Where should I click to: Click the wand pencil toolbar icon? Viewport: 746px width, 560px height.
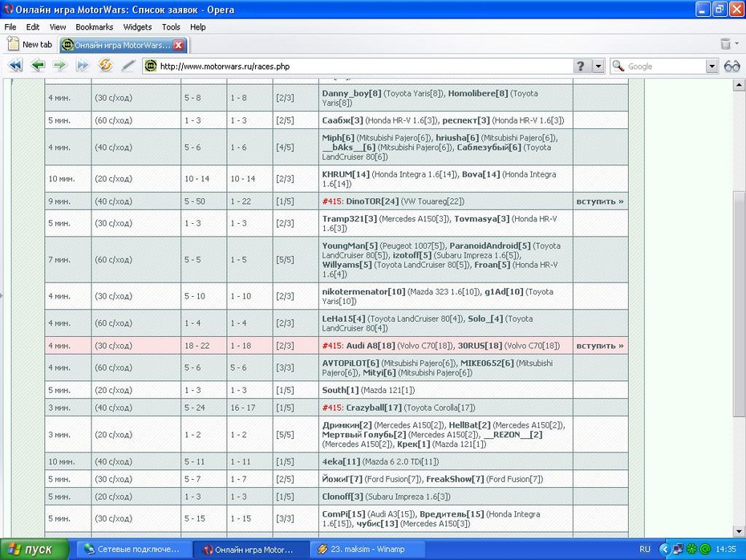(128, 65)
